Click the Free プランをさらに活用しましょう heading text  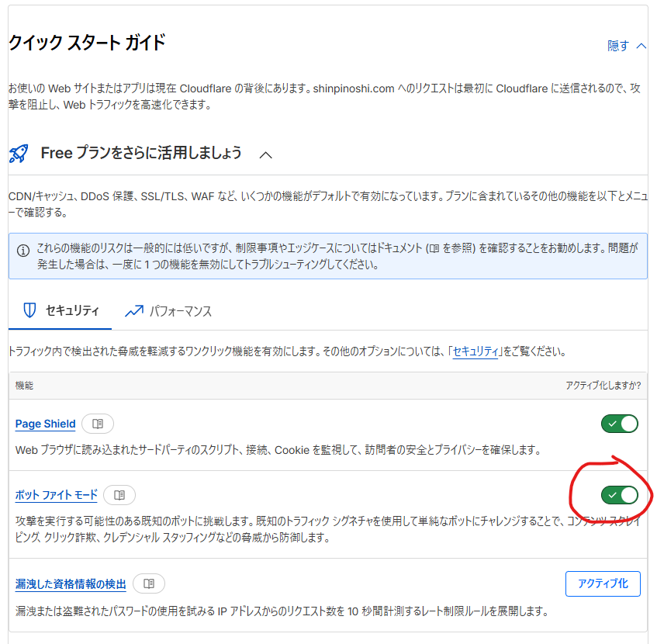(141, 153)
